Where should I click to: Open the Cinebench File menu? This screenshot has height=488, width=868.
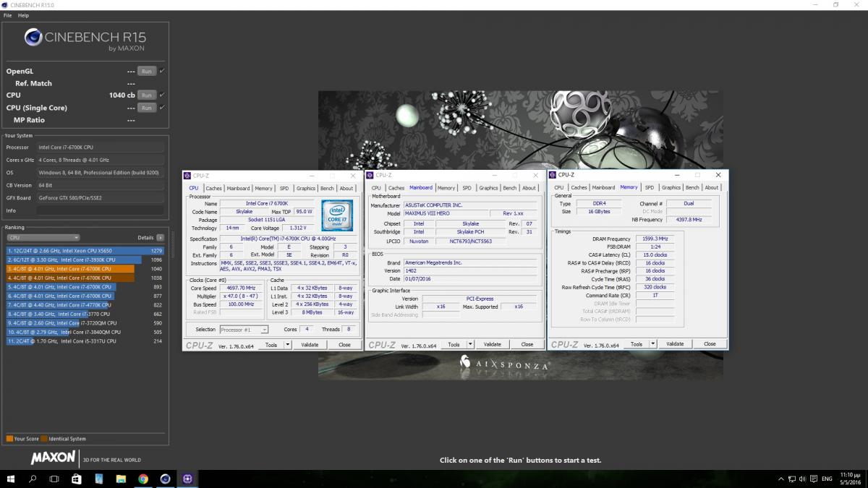(x=7, y=15)
